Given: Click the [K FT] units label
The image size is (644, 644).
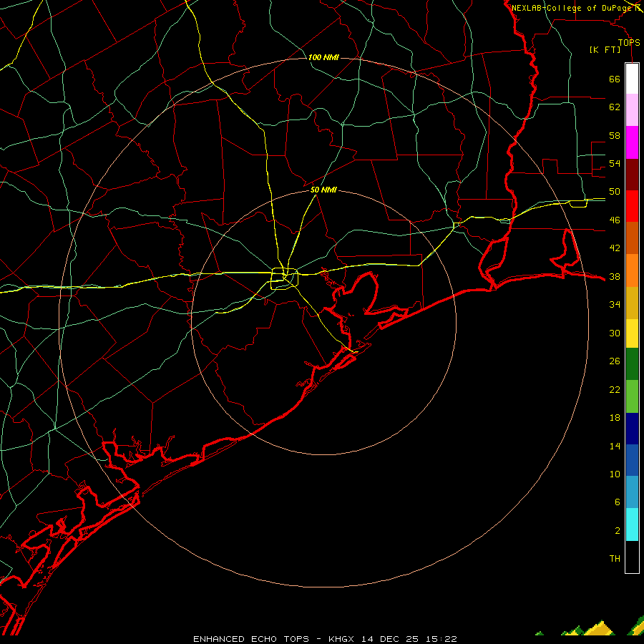Looking at the screenshot, I should point(605,50).
